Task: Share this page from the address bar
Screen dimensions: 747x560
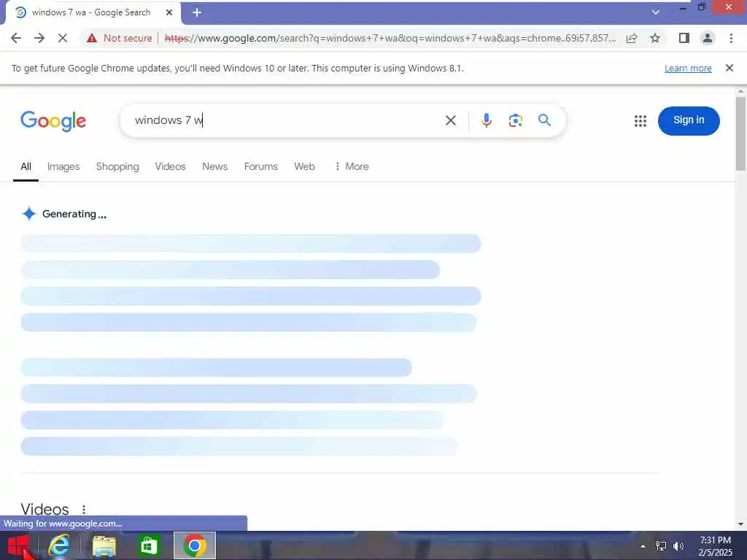Action: pos(632,38)
